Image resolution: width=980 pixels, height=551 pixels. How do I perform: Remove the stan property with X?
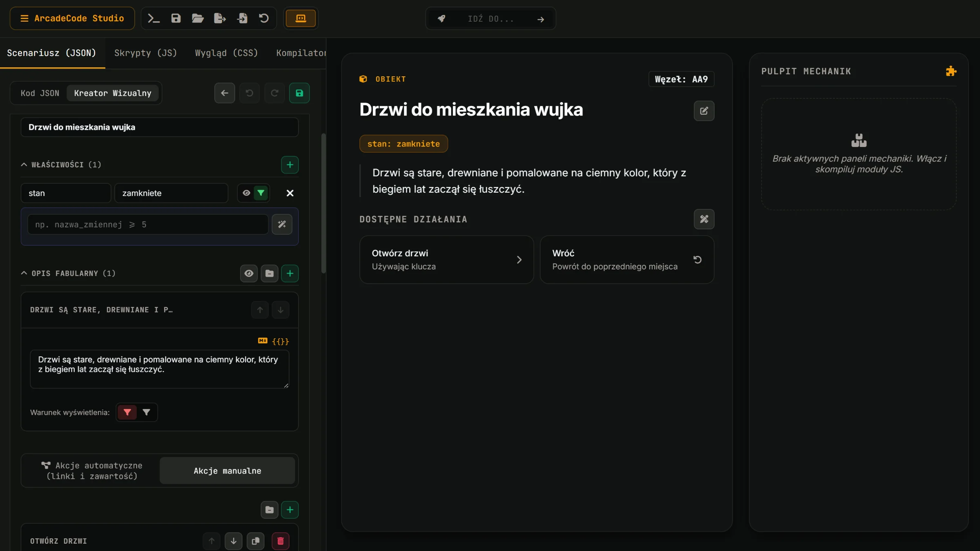click(290, 193)
